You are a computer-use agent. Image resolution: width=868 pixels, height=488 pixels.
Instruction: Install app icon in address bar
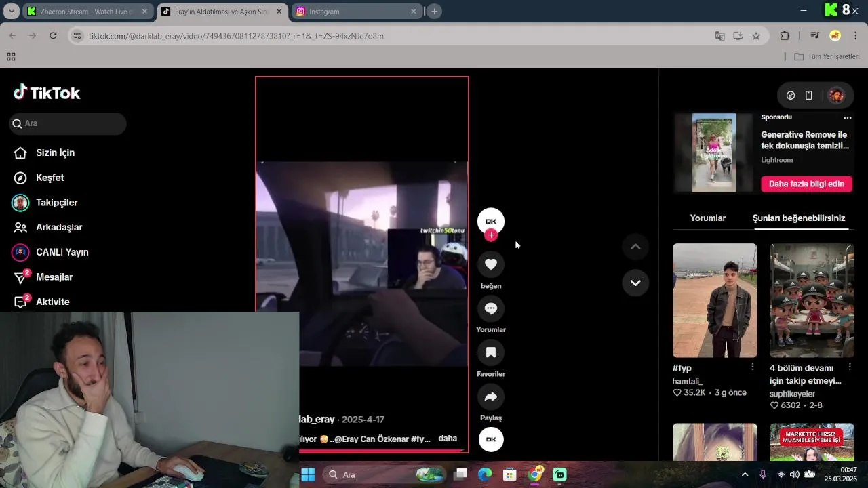click(x=738, y=36)
